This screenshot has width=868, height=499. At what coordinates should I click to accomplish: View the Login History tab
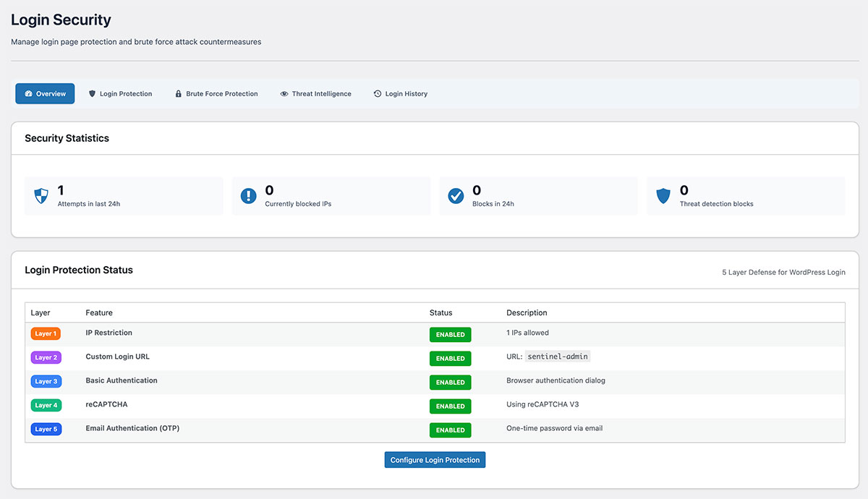pos(401,93)
